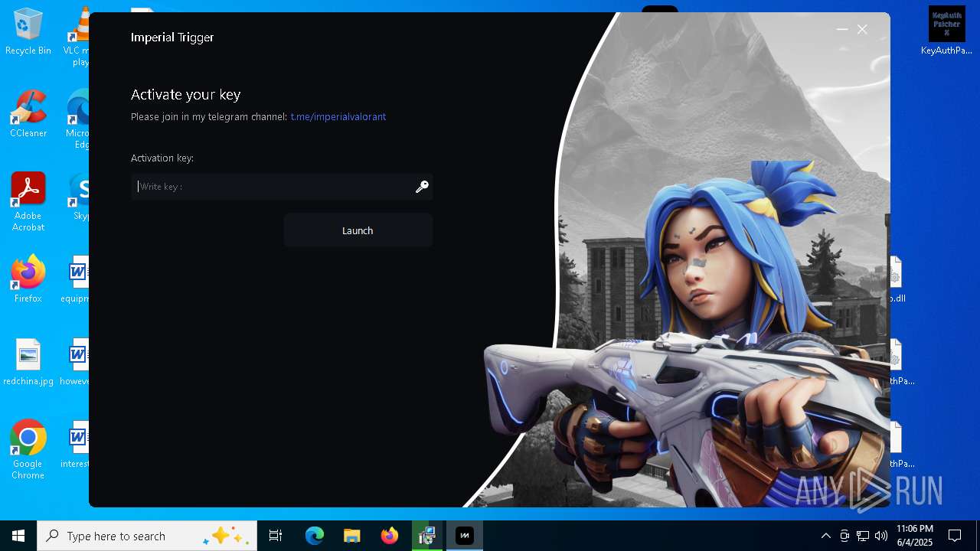The width and height of the screenshot is (980, 551).
Task: Click the meet-now tray icon
Action: point(844,536)
